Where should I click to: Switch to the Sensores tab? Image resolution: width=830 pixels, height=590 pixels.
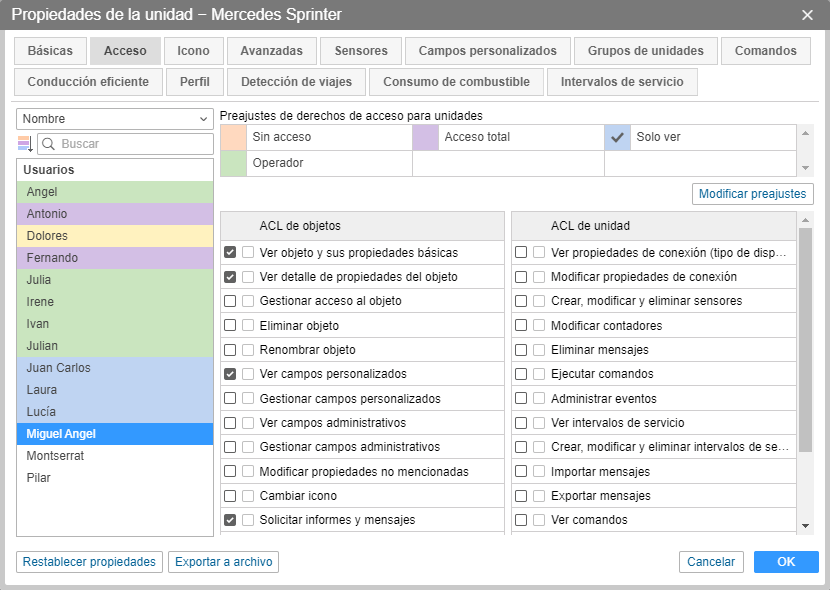pyautogui.click(x=361, y=51)
